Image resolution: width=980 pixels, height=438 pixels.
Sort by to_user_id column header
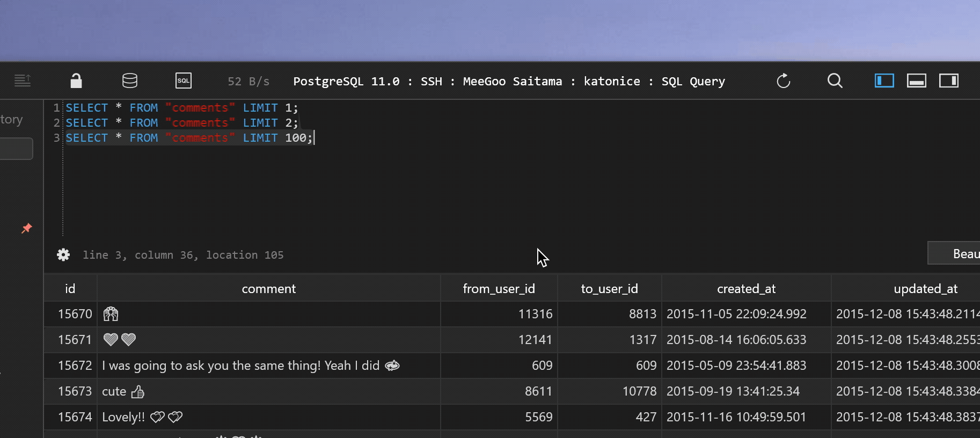click(x=610, y=289)
